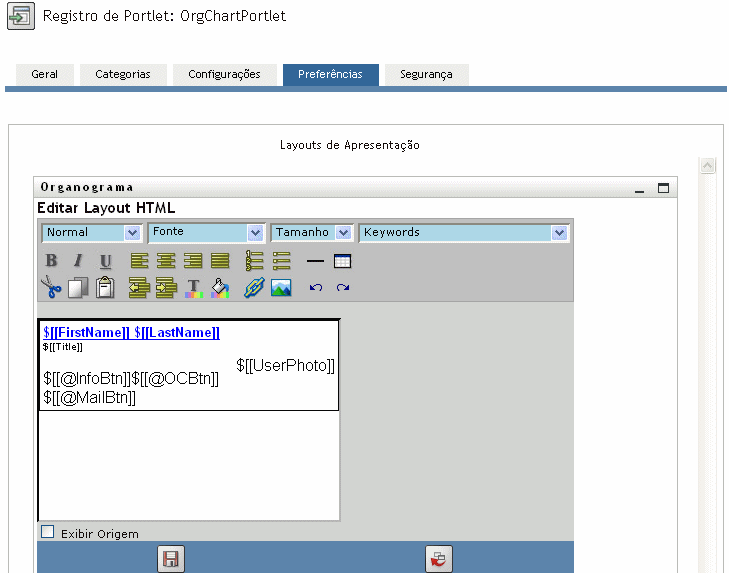Switch to the Configurações tab
Screen dimensions: 729x573
click(x=225, y=74)
